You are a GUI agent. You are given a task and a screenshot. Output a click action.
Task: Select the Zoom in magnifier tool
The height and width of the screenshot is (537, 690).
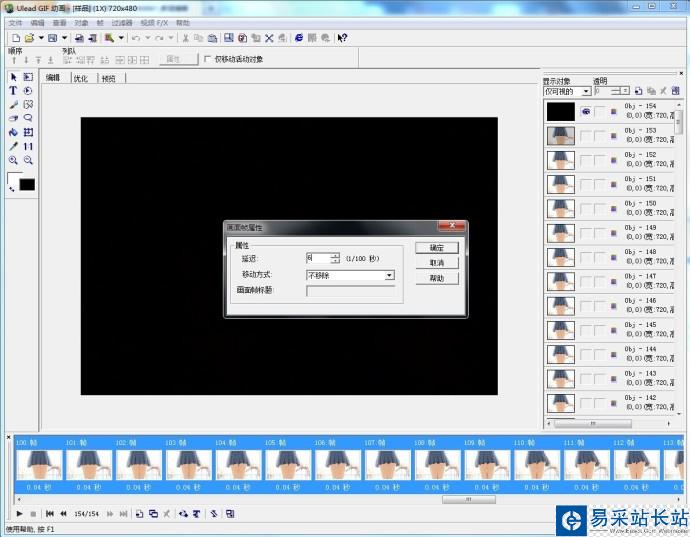click(x=14, y=160)
